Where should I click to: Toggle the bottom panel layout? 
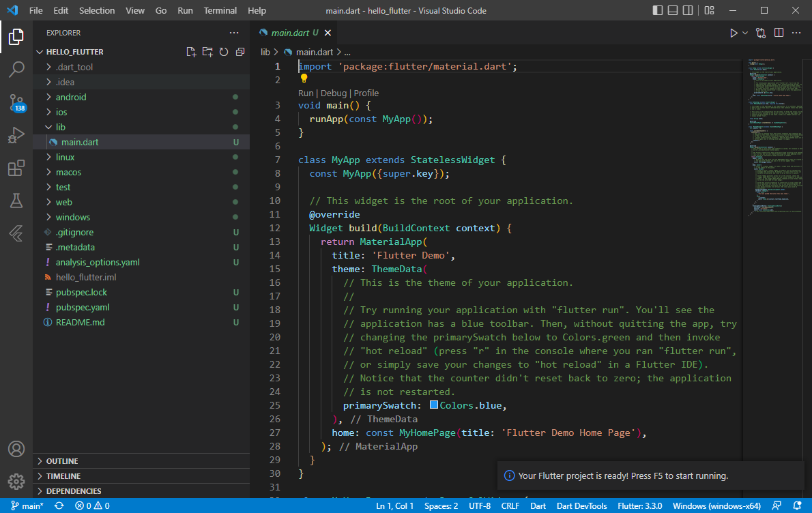coord(673,10)
